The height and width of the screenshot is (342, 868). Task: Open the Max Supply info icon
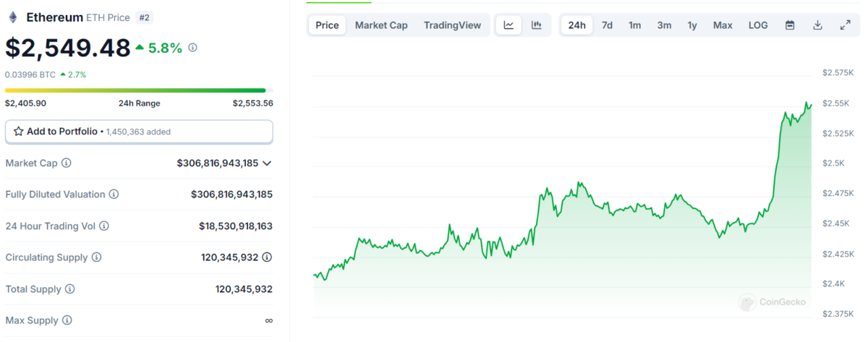tap(66, 320)
